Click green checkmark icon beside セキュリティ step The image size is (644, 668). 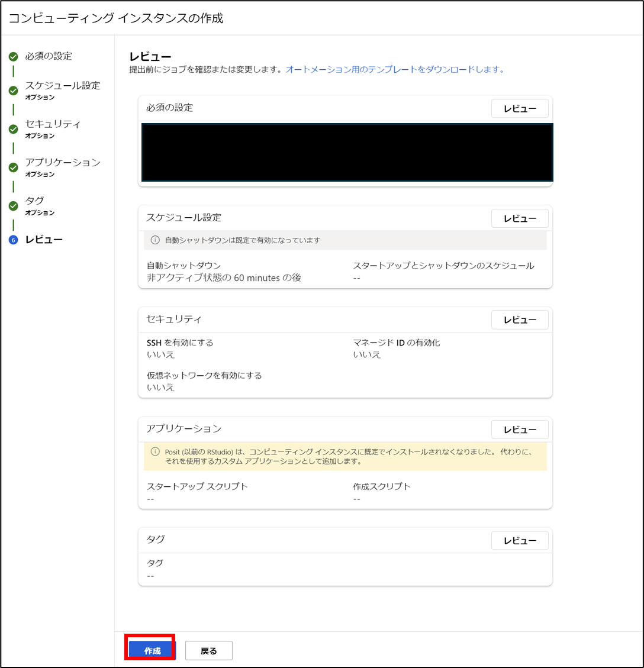click(x=13, y=129)
